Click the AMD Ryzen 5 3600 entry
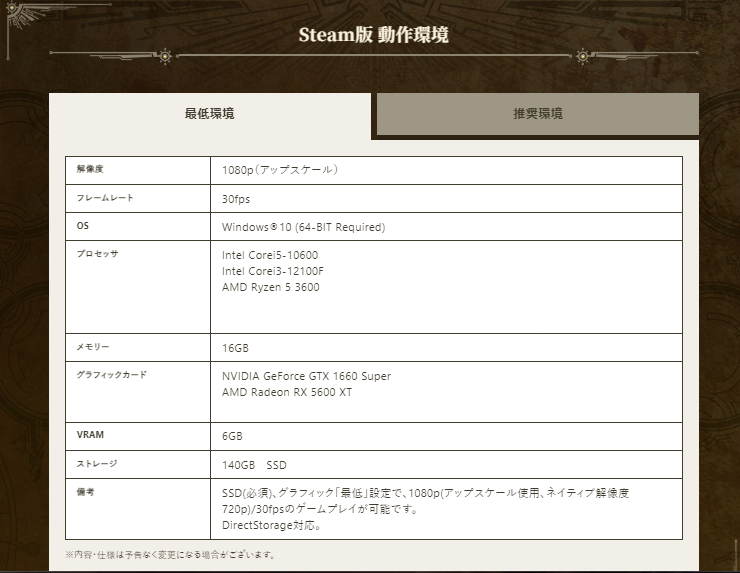This screenshot has height=573, width=740. (x=270, y=287)
